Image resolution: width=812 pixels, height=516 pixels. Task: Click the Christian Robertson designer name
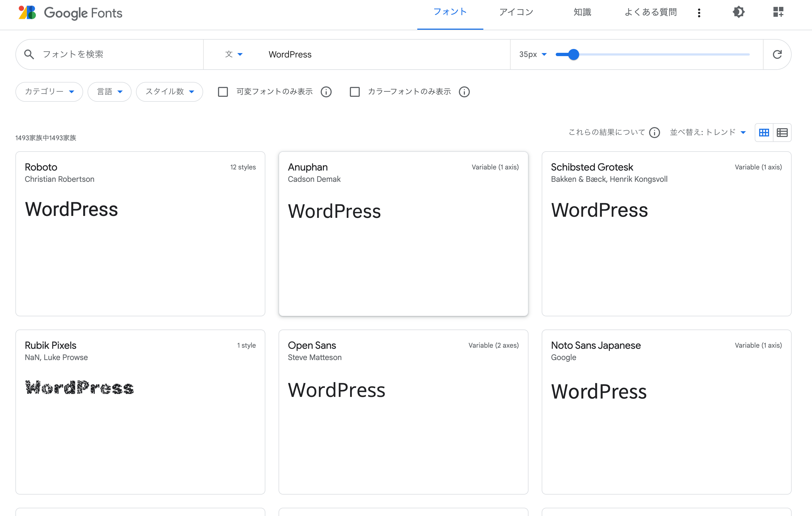coord(60,179)
